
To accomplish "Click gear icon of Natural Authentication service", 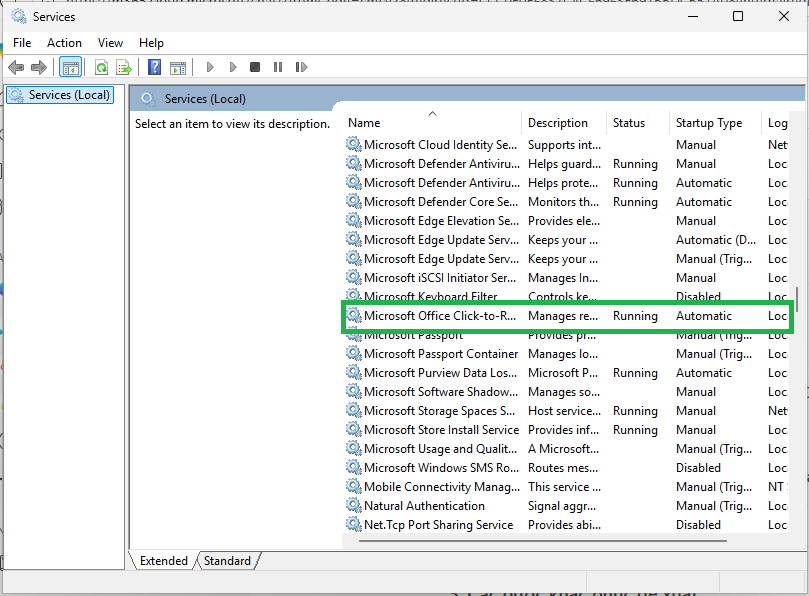I will [x=353, y=505].
